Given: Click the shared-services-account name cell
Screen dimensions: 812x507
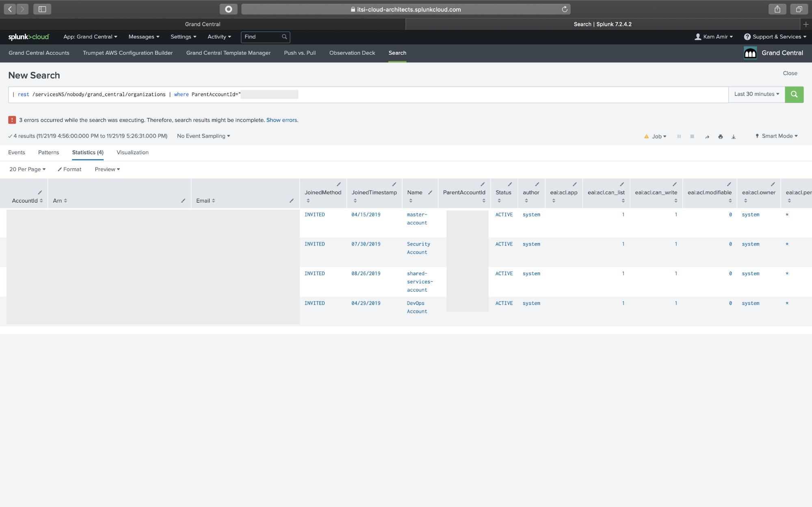Looking at the screenshot, I should 420,282.
